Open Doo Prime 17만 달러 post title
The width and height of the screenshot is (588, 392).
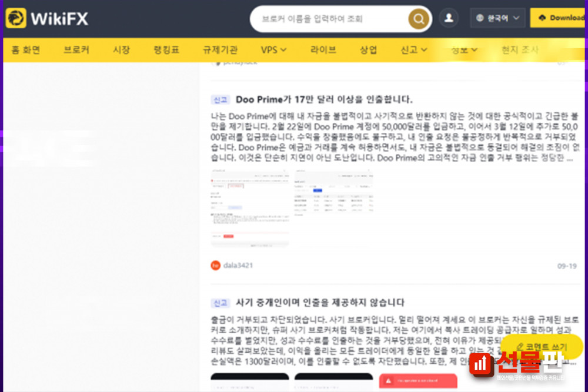pyautogui.click(x=324, y=99)
